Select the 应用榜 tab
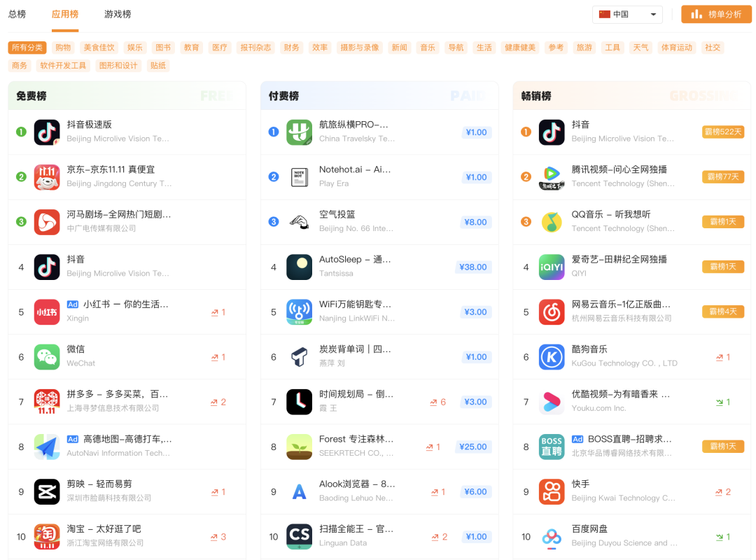This screenshot has height=560, width=756. coord(65,15)
